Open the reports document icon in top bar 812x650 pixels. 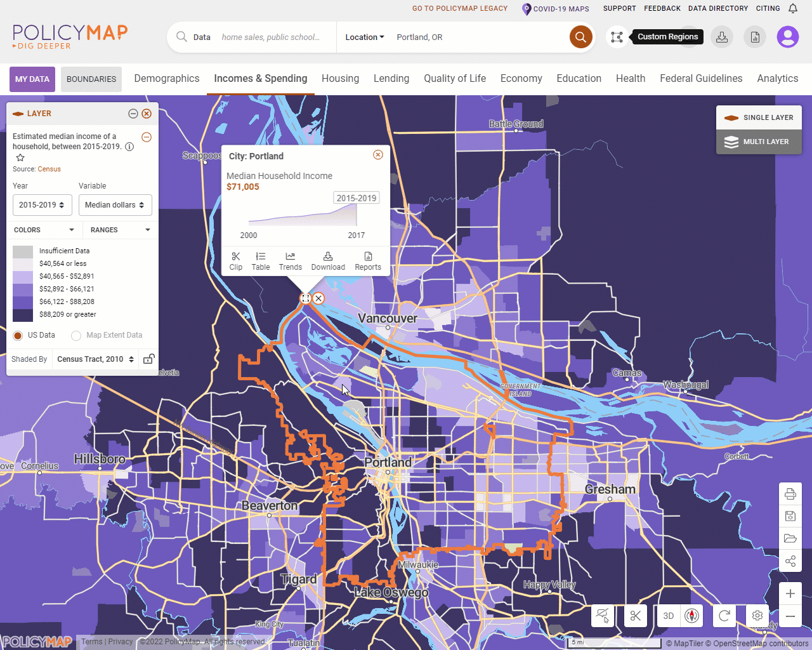click(755, 37)
